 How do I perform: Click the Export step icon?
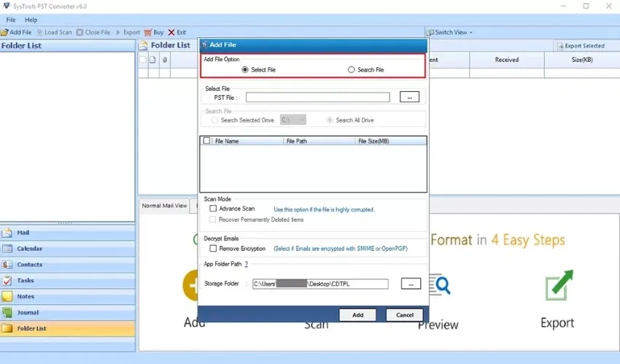[x=558, y=285]
